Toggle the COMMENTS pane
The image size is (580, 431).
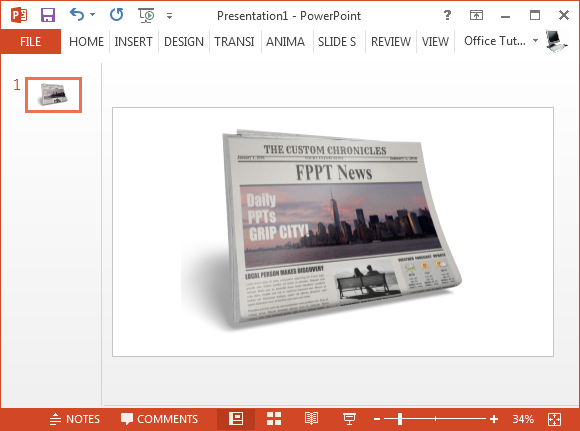[x=159, y=419]
